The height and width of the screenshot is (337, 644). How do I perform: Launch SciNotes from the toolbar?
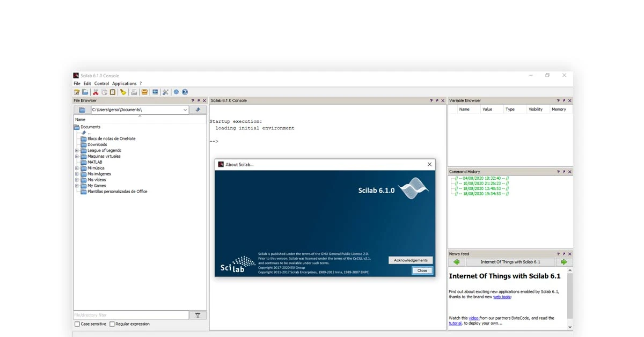[x=77, y=92]
